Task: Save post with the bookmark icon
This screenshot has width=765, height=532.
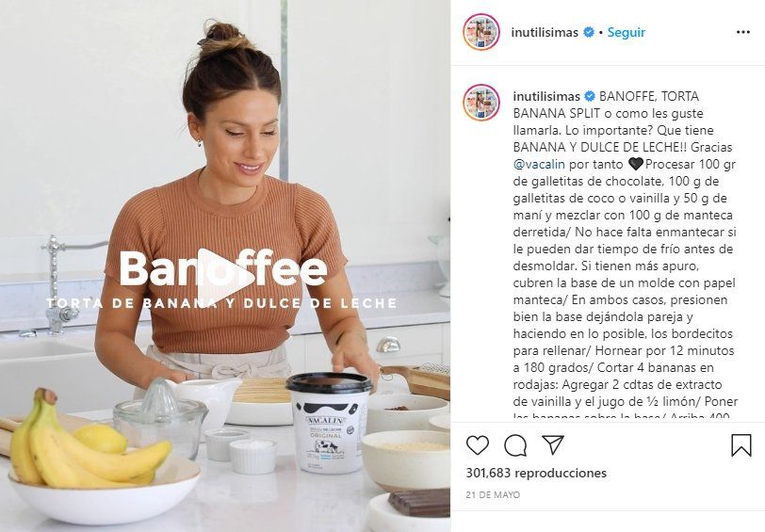Action: pos(741,445)
